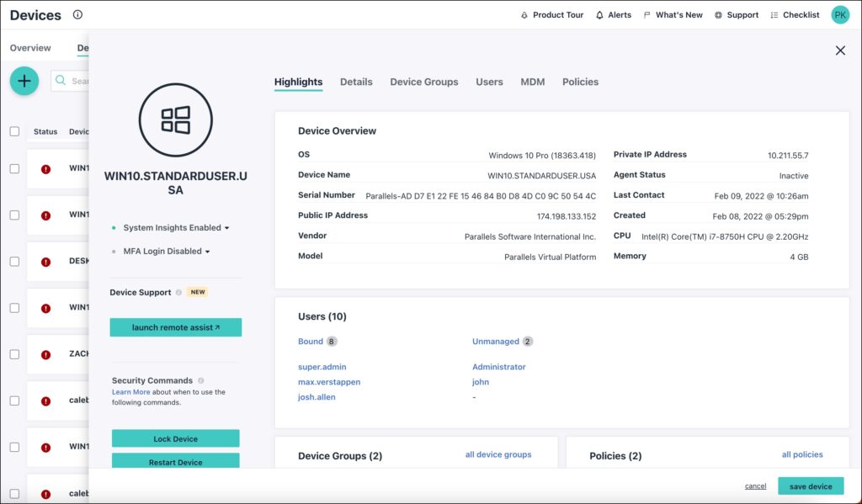Toggle the select-all checkbox in table header
Viewport: 862px width, 504px height.
(x=14, y=131)
